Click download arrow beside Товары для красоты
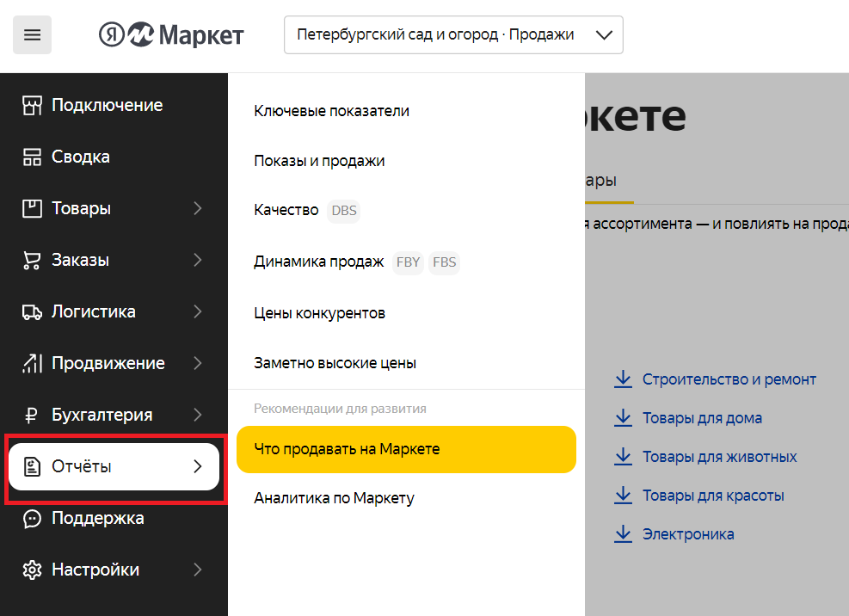Viewport: 849px width, 616px height. pos(624,496)
